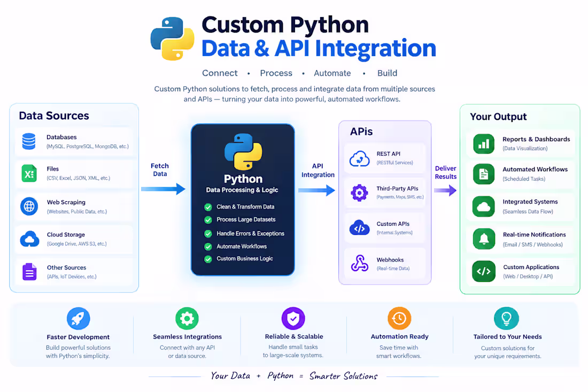Click the Faster Development rocket icon

click(x=79, y=319)
